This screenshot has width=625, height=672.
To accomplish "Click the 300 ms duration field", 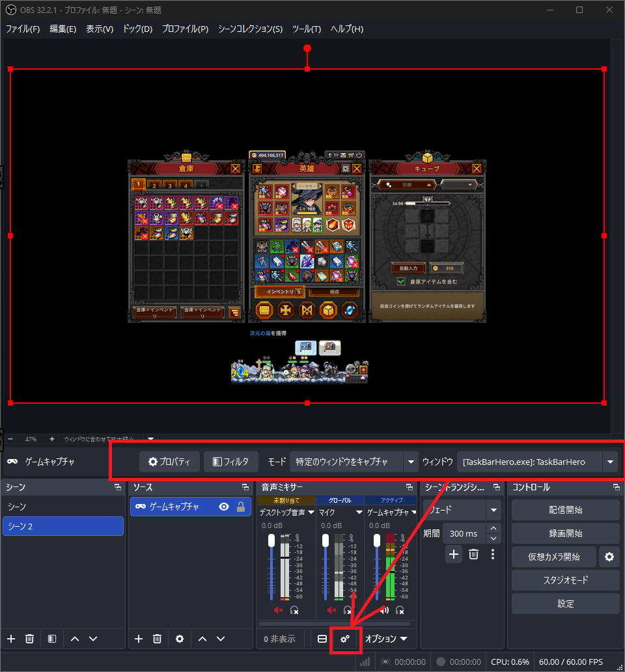I will [464, 533].
